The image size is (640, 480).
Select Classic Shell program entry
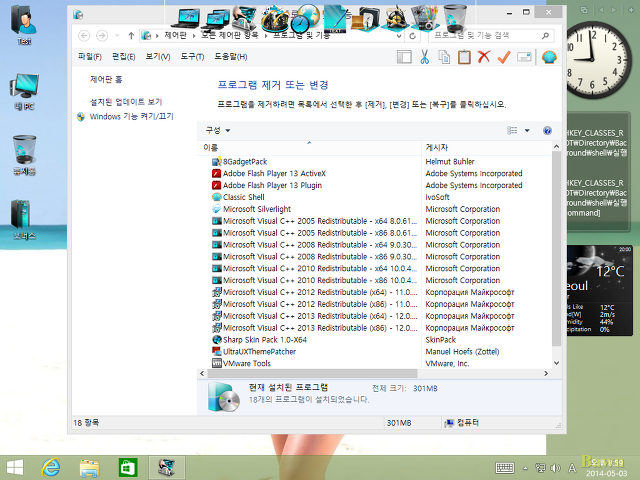click(244, 197)
